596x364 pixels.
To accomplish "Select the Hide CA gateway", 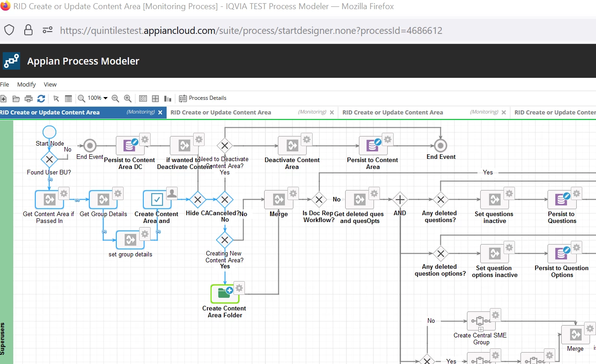I will tap(198, 200).
